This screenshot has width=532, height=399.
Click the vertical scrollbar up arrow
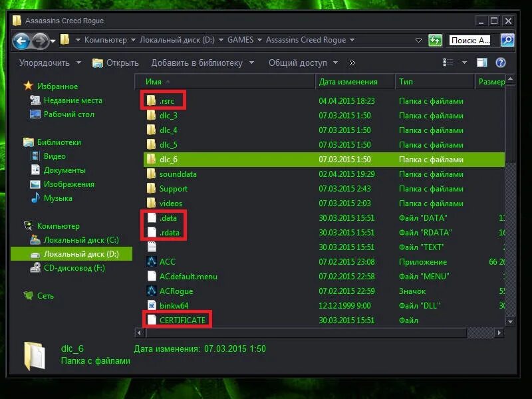coord(510,79)
